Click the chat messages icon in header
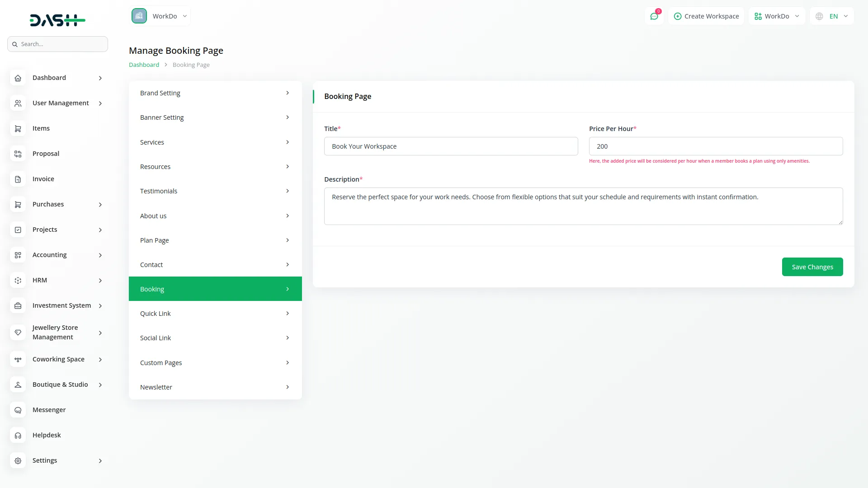The height and width of the screenshot is (488, 868). pyautogui.click(x=654, y=16)
